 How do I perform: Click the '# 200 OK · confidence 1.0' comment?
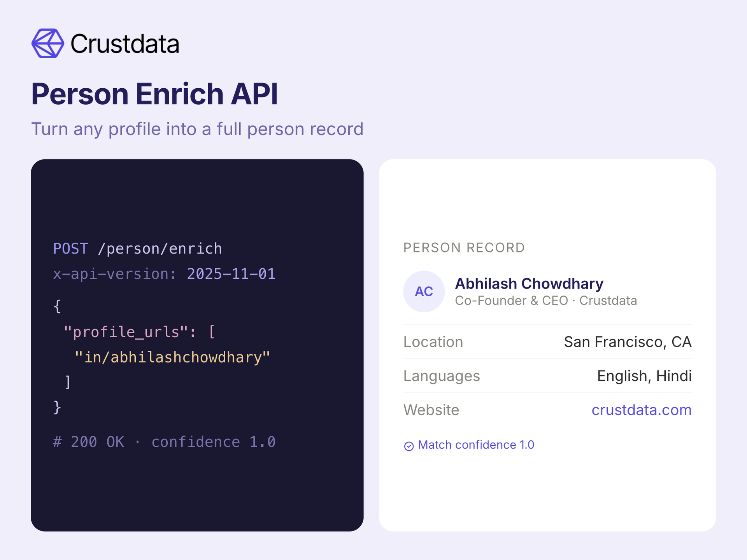coord(164,442)
